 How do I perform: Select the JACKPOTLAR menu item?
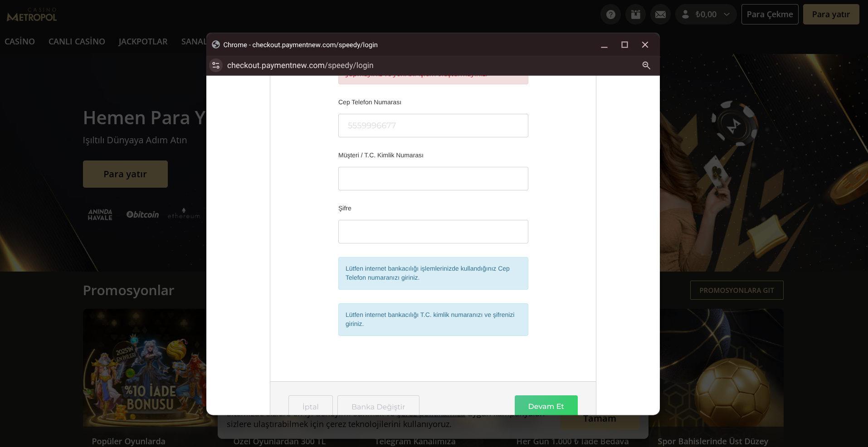pos(143,42)
